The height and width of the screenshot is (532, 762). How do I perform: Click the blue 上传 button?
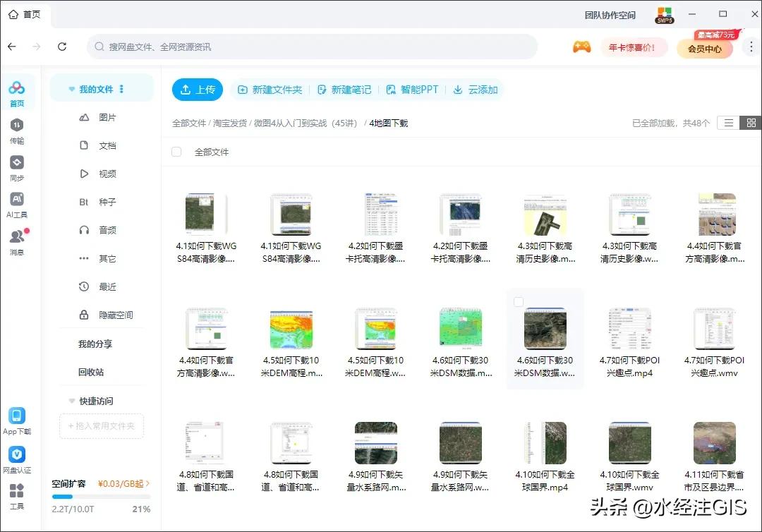(x=198, y=90)
